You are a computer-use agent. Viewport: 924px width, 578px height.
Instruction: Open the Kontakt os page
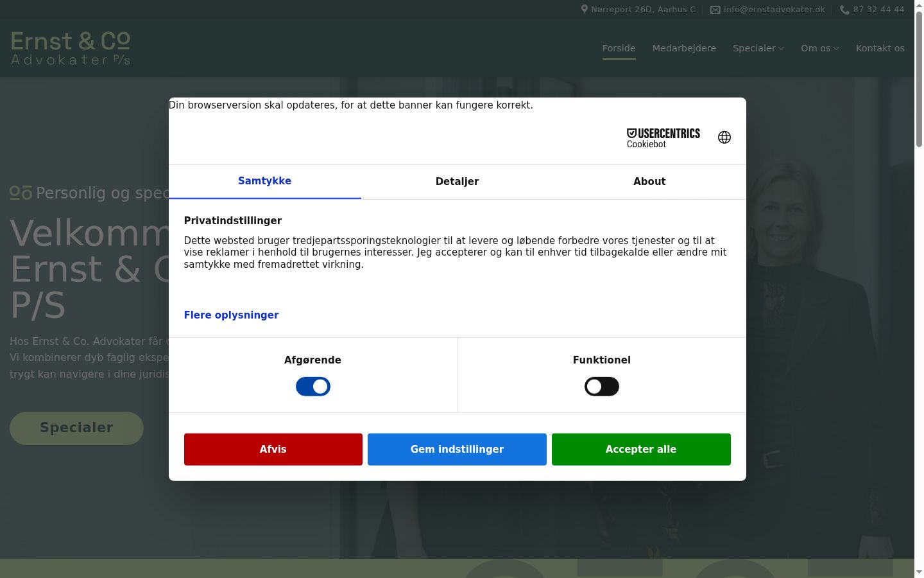[880, 48]
